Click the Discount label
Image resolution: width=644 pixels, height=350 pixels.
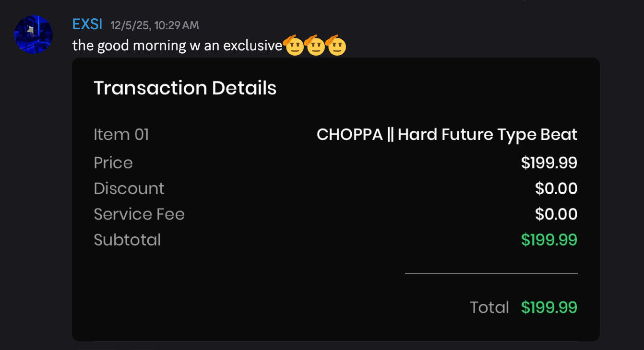point(129,188)
